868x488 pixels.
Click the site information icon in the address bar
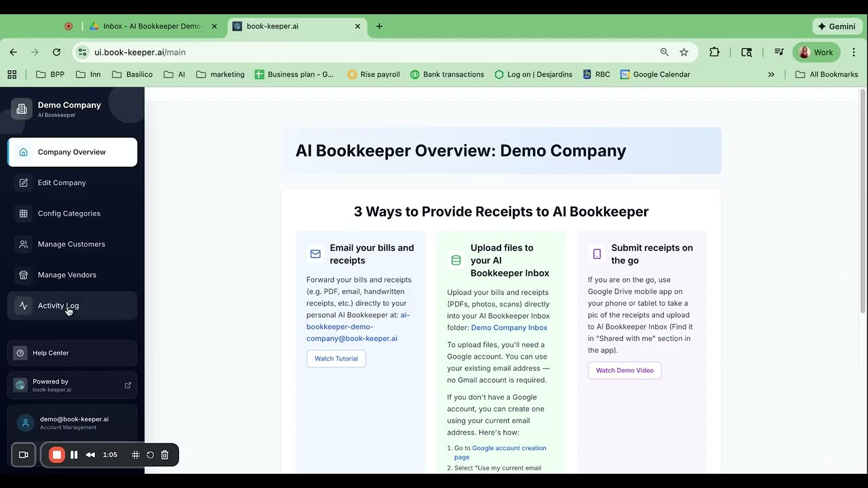pyautogui.click(x=82, y=52)
